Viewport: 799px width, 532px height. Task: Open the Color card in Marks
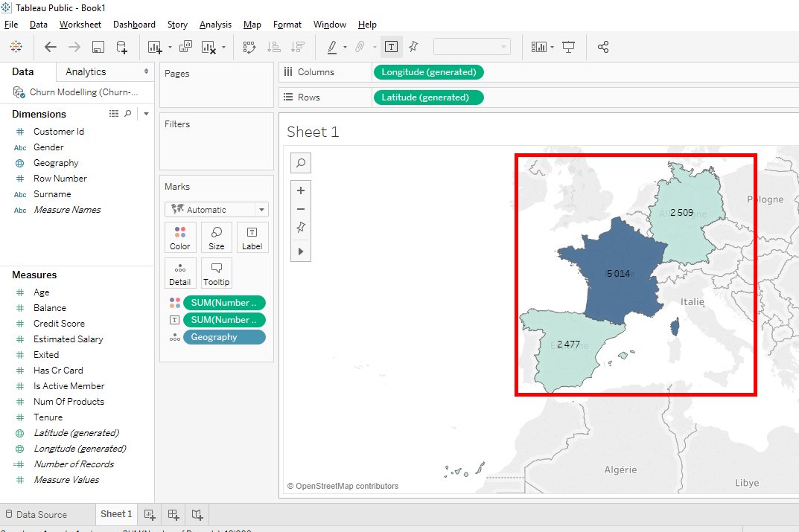[180, 237]
